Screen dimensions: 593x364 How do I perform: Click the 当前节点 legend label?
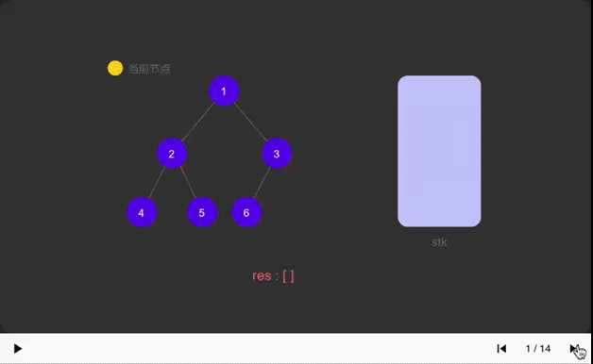tap(149, 69)
